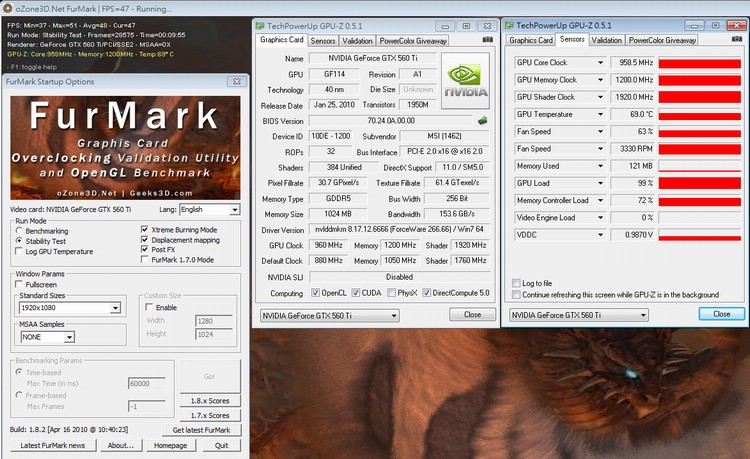Image resolution: width=750 pixels, height=459 pixels.
Task: Open the About... dialog
Action: (121, 445)
